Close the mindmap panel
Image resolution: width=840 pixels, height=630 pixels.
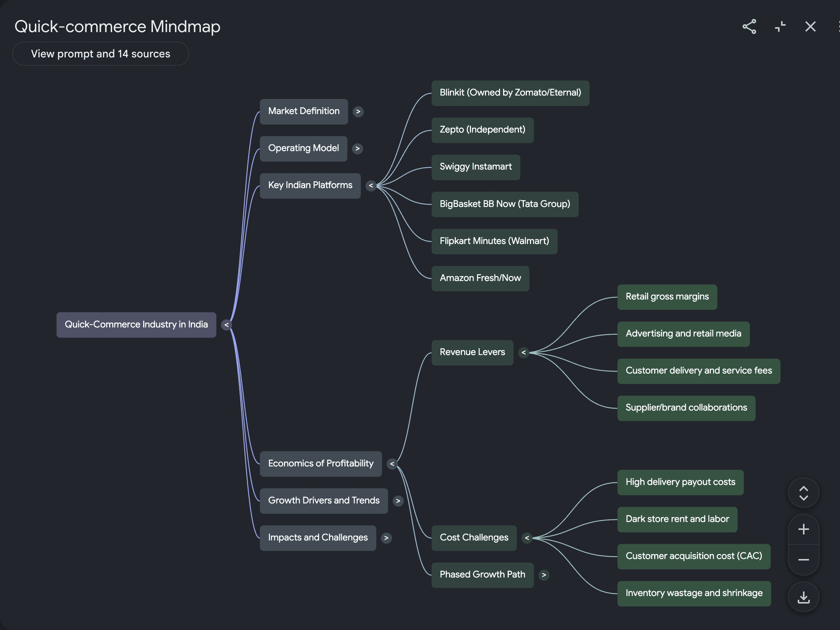click(x=811, y=26)
